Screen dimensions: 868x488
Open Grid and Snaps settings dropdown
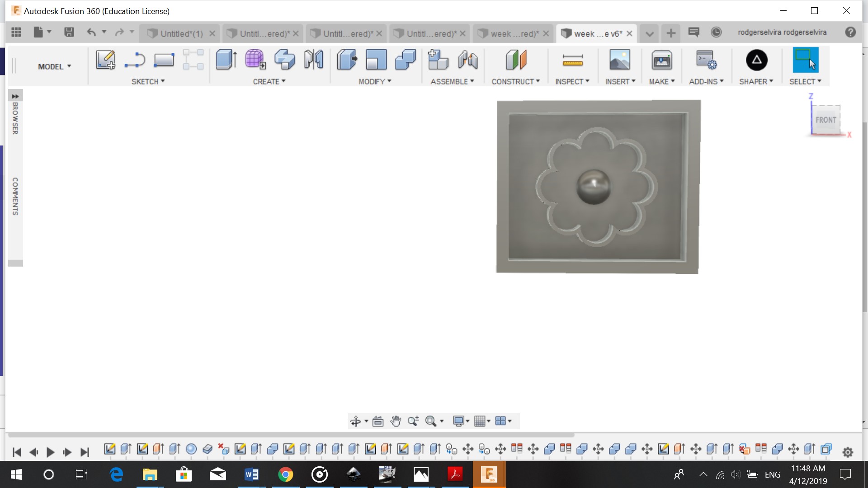coord(482,421)
